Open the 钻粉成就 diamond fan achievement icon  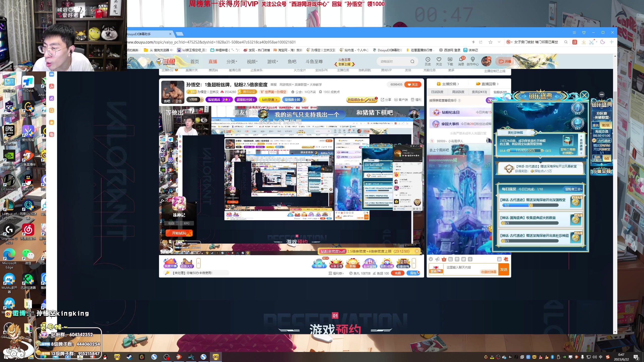[387, 263]
